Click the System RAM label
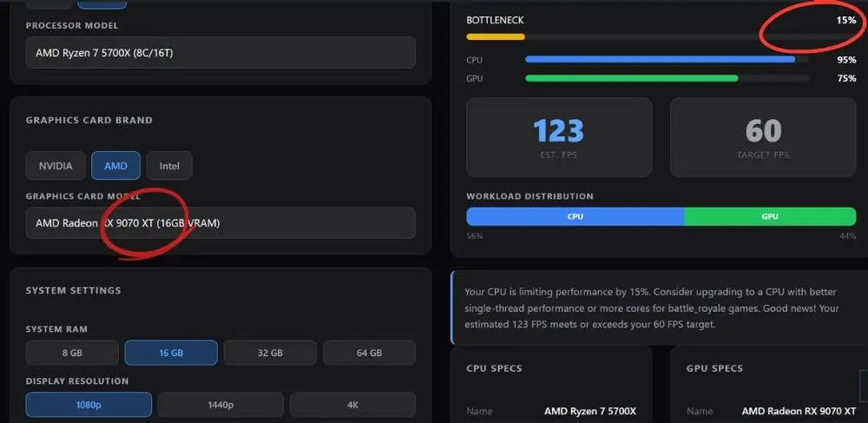868x423 pixels. (x=56, y=329)
